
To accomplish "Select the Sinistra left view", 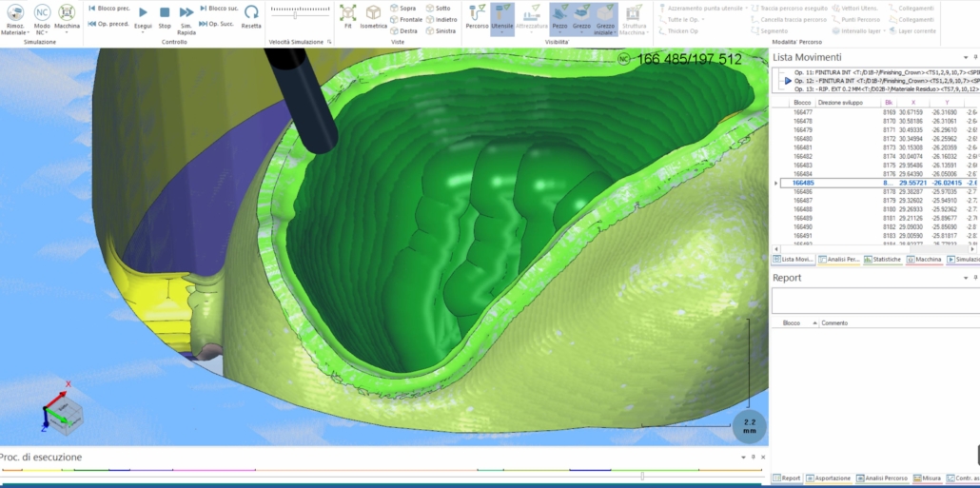I will tap(441, 30).
